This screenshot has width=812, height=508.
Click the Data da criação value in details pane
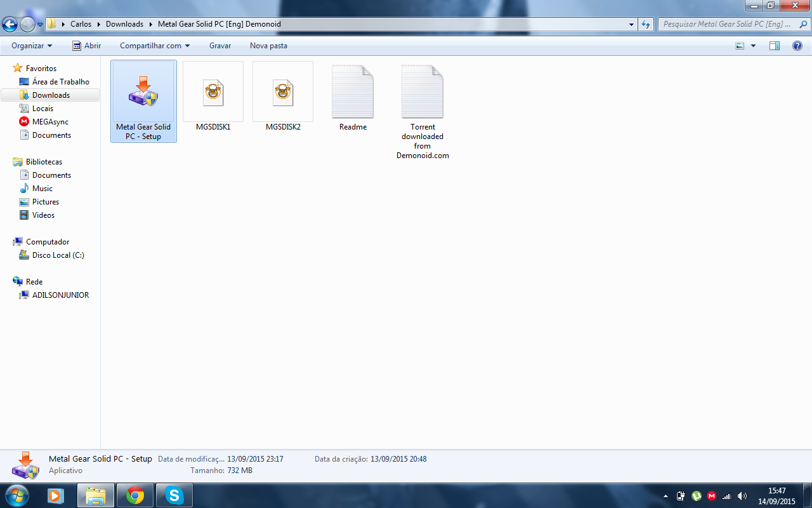(398, 458)
